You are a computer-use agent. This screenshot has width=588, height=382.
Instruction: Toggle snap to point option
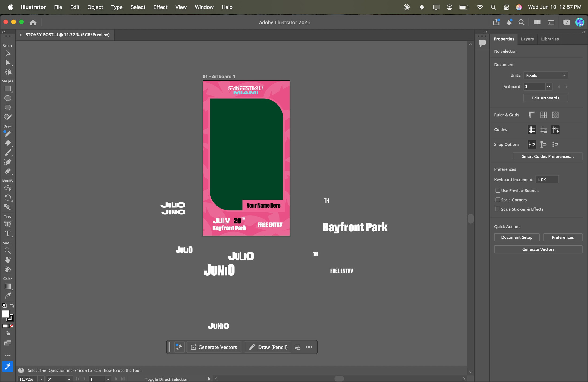coord(532,144)
